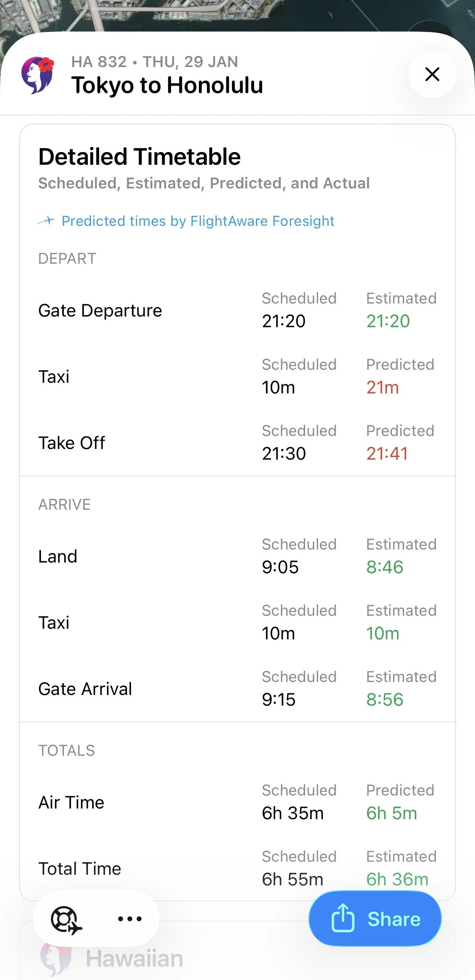
Task: Tap the Gate Departure row label
Action: tap(100, 311)
